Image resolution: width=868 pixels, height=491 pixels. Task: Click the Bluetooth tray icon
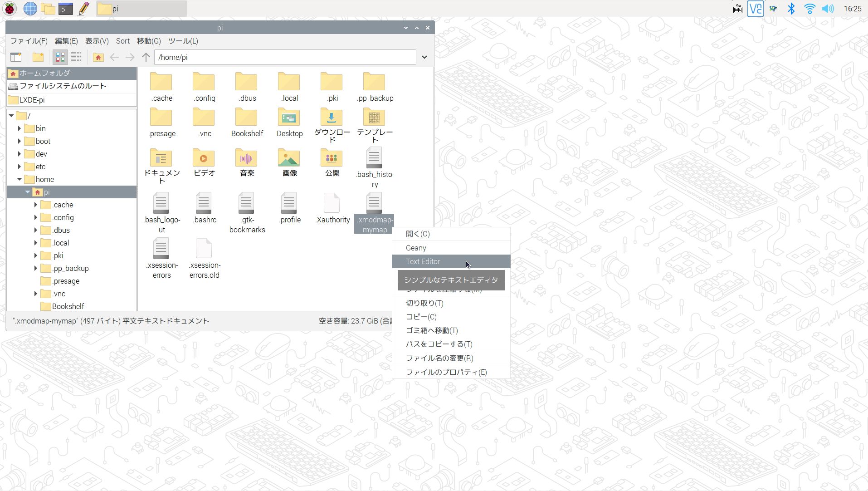[x=791, y=9]
